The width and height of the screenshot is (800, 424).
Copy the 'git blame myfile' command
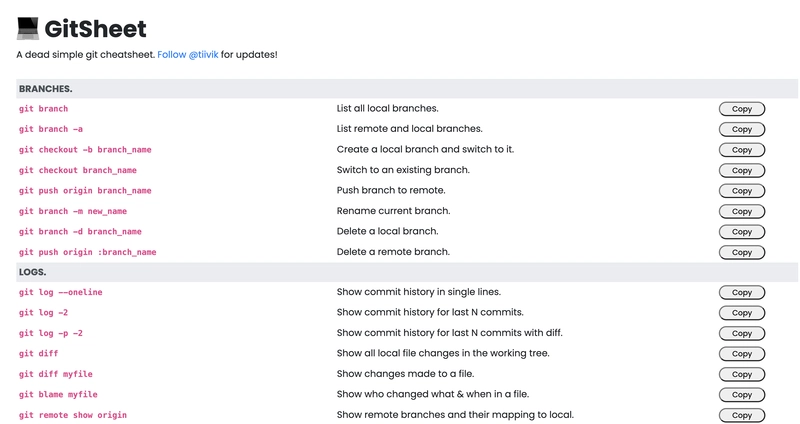pos(742,394)
